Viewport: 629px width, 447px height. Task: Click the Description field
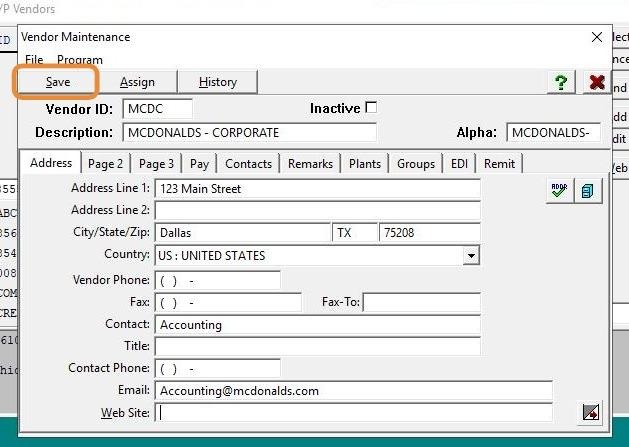[x=250, y=133]
